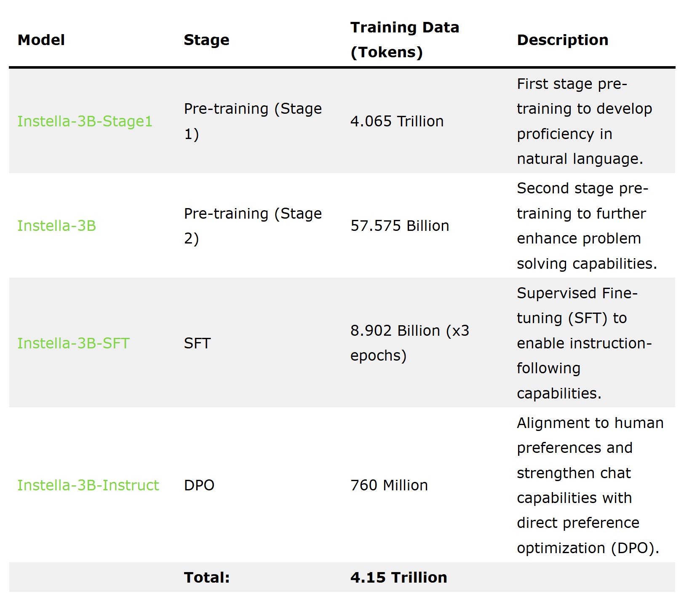Viewport: 700px width, 610px height.
Task: Click the Supervised Fine-tuning description text
Action: 584,343
